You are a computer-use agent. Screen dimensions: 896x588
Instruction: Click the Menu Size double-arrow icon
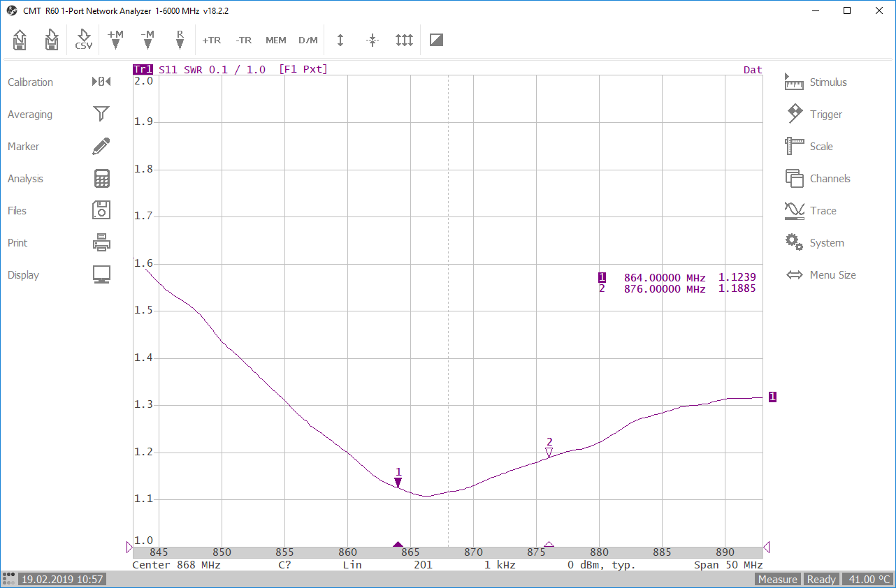795,275
